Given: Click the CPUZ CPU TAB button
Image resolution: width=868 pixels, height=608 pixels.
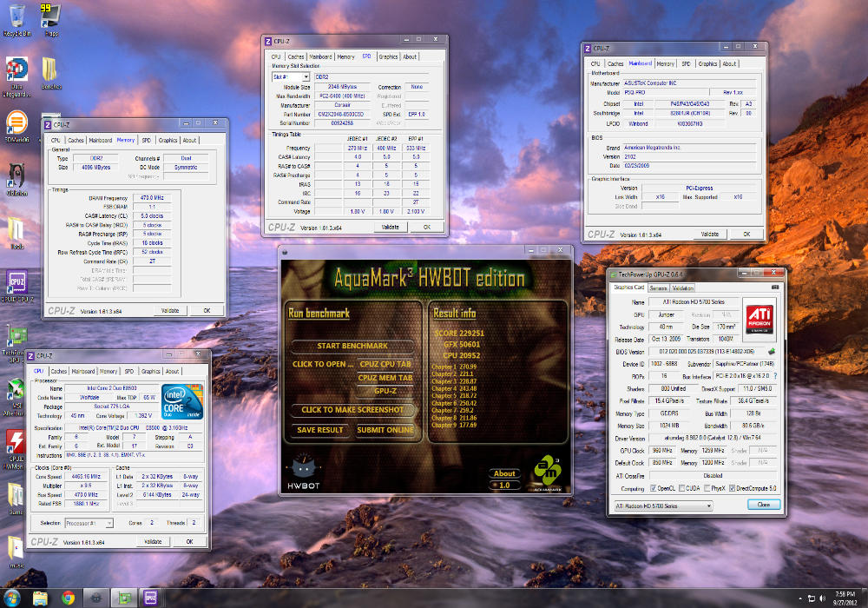Looking at the screenshot, I should (385, 364).
